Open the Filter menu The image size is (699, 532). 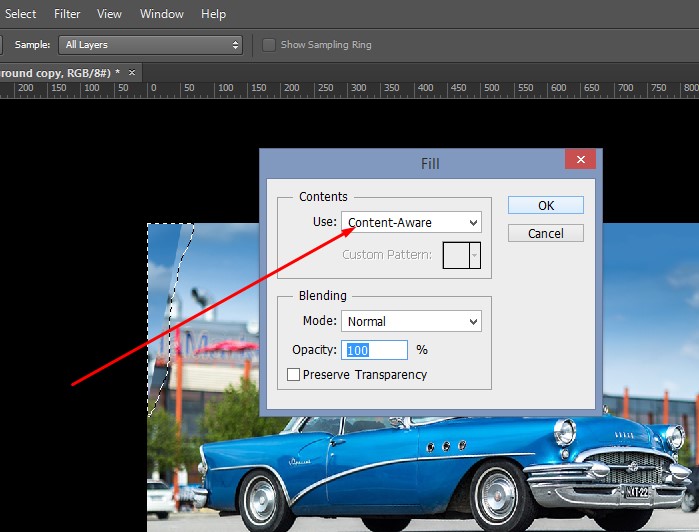(67, 14)
